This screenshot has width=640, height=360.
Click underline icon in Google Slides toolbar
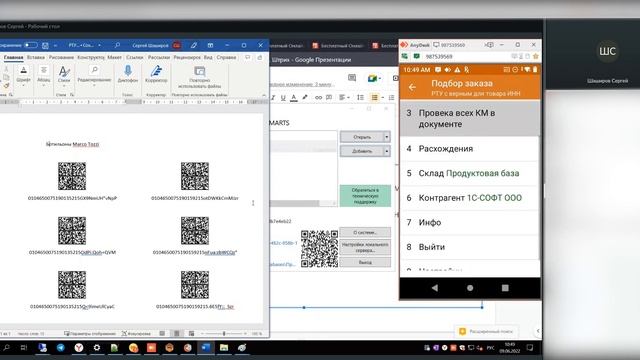283,98
